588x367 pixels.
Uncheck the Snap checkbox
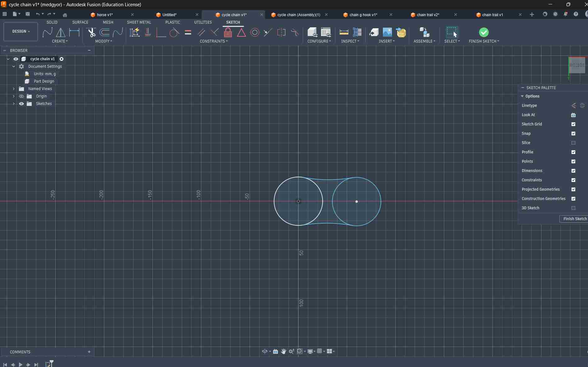pyautogui.click(x=573, y=134)
